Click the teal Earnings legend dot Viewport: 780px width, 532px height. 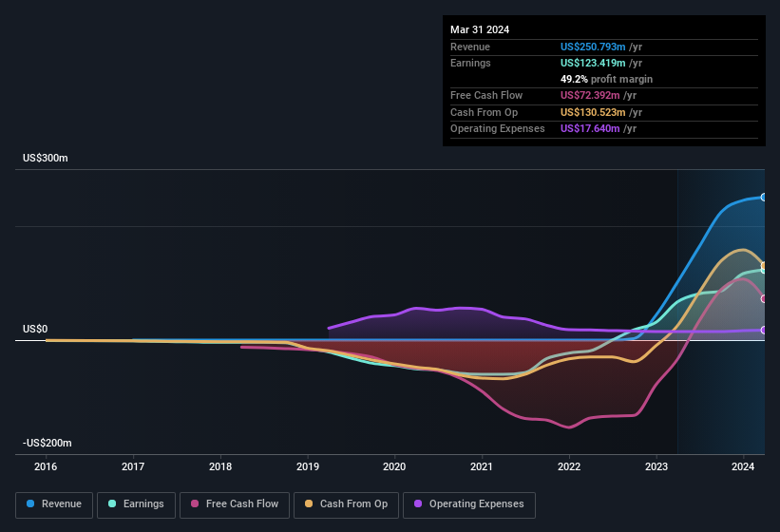(x=113, y=504)
